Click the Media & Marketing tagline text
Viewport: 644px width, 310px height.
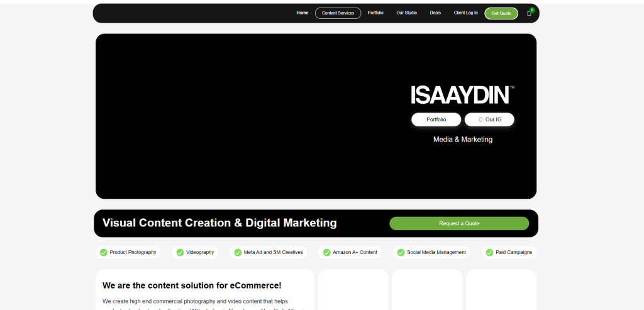[x=463, y=140]
